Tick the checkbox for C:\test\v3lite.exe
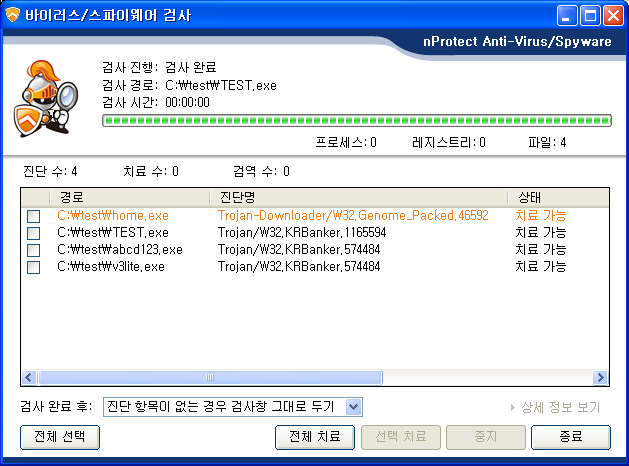The width and height of the screenshot is (629, 466). pos(33,267)
